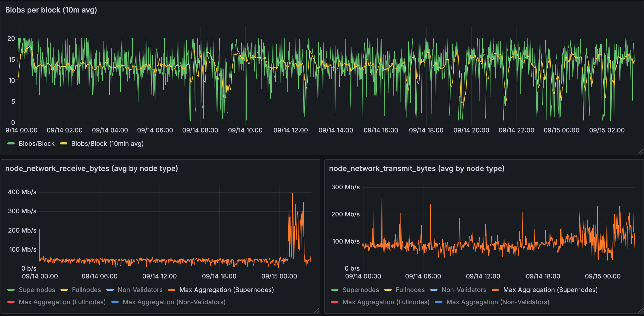Click the blue Non-Validators legend icon in transmit panel
This screenshot has height=316, width=644.
pyautogui.click(x=434, y=290)
